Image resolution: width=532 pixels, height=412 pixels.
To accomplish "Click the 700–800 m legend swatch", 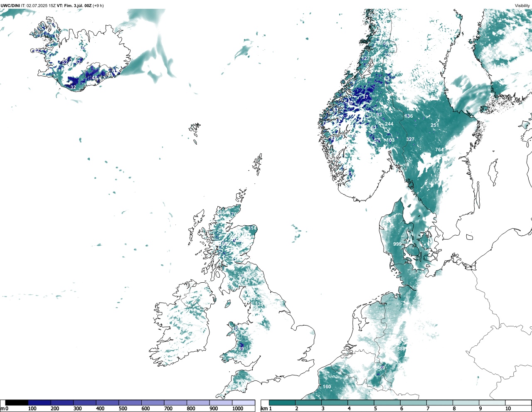I will (x=175, y=403).
